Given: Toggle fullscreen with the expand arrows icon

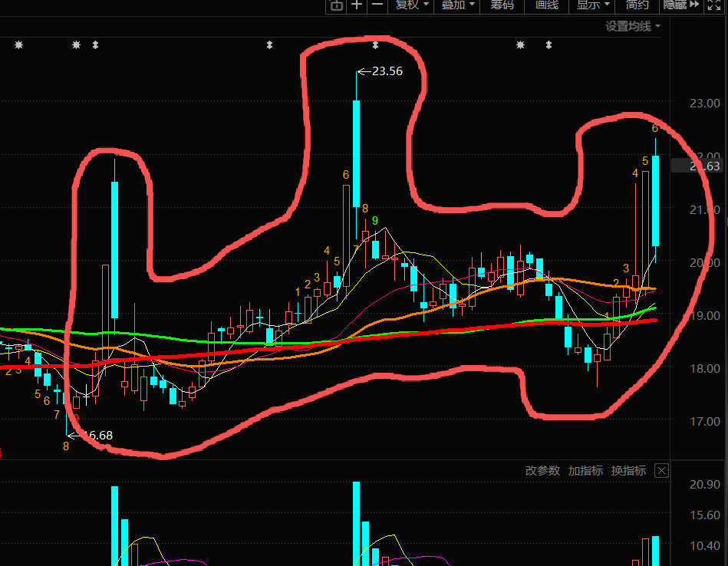Looking at the screenshot, I should point(714,5).
